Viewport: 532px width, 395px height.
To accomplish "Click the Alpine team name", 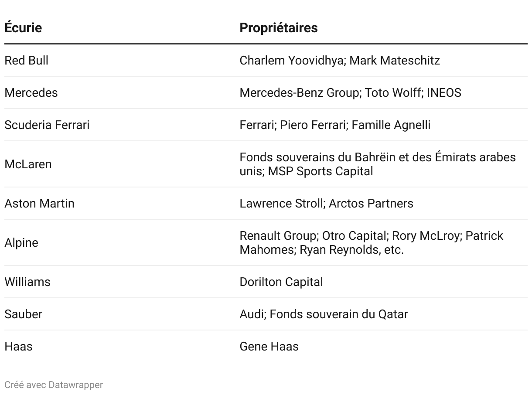I will pos(21,242).
